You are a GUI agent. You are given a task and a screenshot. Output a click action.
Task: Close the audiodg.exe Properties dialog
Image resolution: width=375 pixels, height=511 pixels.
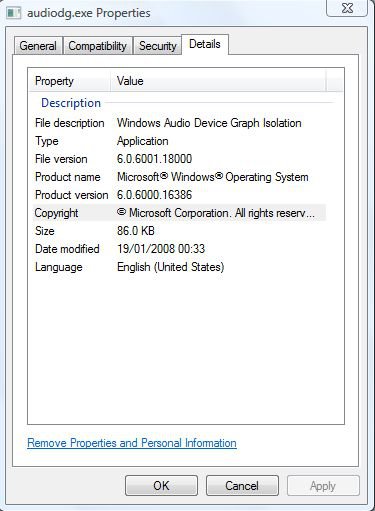[x=347, y=8]
